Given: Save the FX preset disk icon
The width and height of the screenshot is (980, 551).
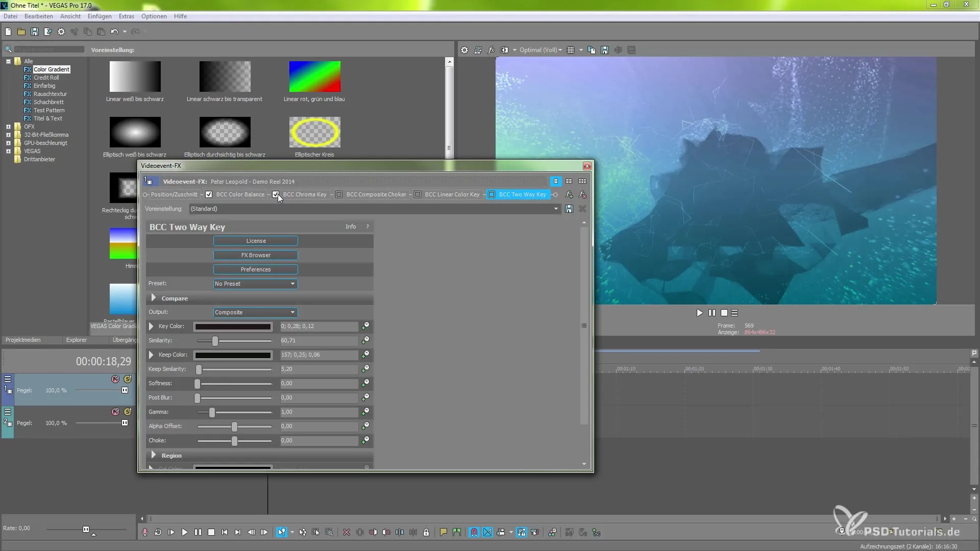Looking at the screenshot, I should pyautogui.click(x=569, y=209).
